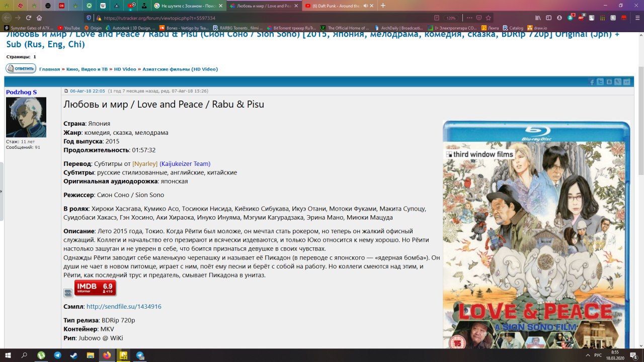Open Кино, Видео и ТВ breadcrumb
Image resolution: width=644 pixels, height=362 pixels.
[87, 69]
